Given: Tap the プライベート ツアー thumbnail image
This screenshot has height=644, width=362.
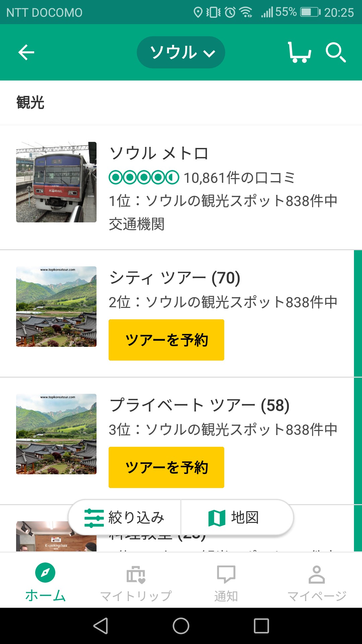Looking at the screenshot, I should coord(56,434).
